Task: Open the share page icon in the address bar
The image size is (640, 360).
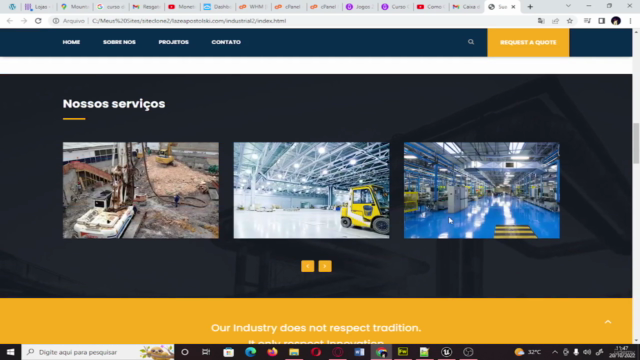Action: pos(556,21)
